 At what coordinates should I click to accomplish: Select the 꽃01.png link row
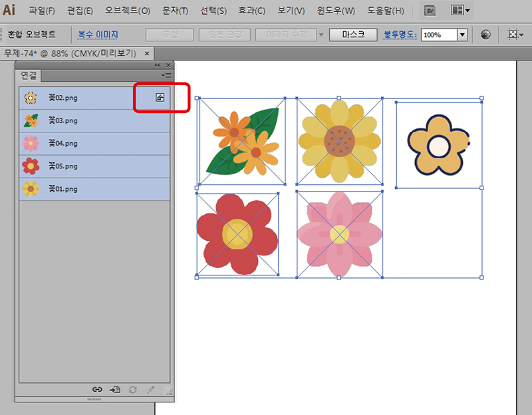click(94, 189)
